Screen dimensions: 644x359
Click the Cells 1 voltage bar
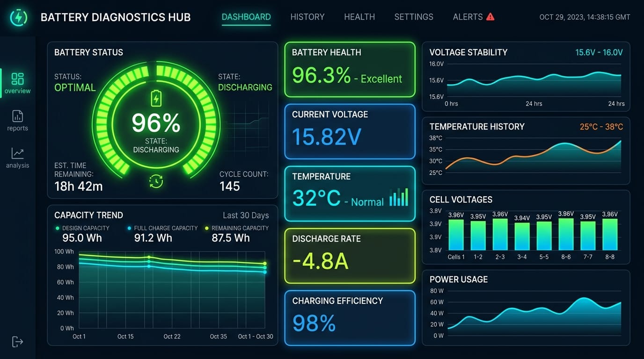coord(456,235)
